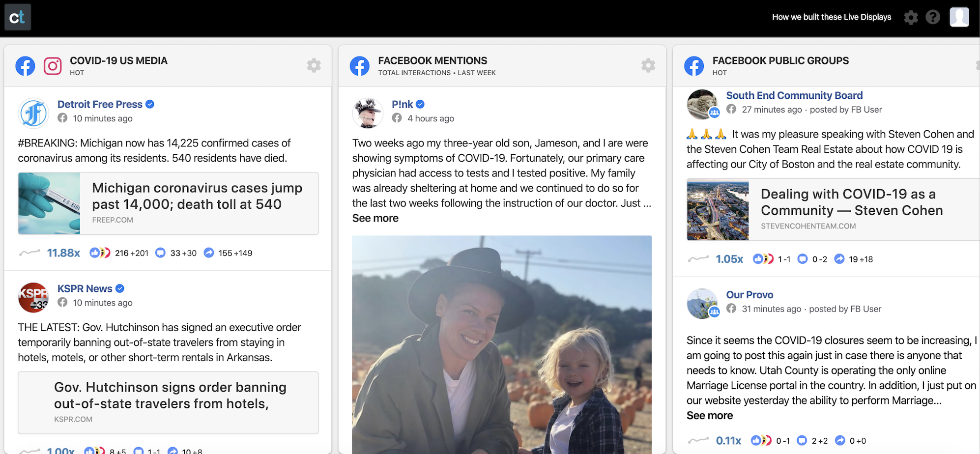Click the trend line icon beside the 11.88x score
The image size is (980, 454).
(x=29, y=253)
